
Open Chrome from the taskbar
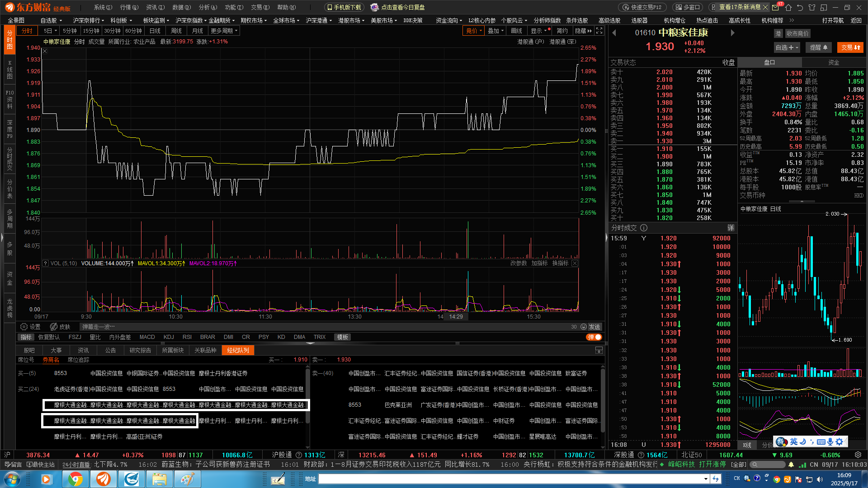pos(75,479)
